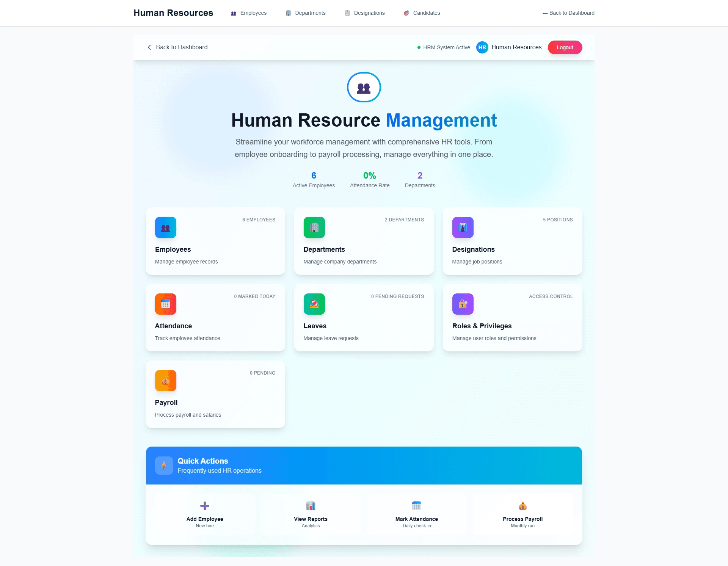Click the blue Employees card icon
Image resolution: width=728 pixels, height=566 pixels.
point(166,227)
